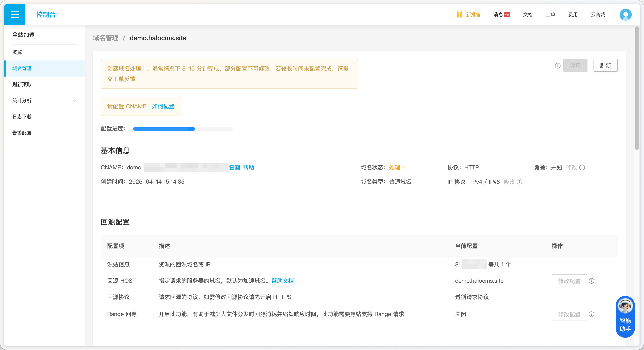
Task: Select 刷新预取 in the sidebar
Action: 22,84
